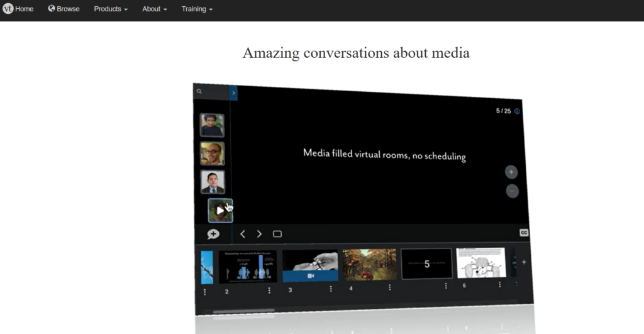Select slide 4 forest painting thumbnail
The width and height of the screenshot is (644, 334).
(x=369, y=265)
